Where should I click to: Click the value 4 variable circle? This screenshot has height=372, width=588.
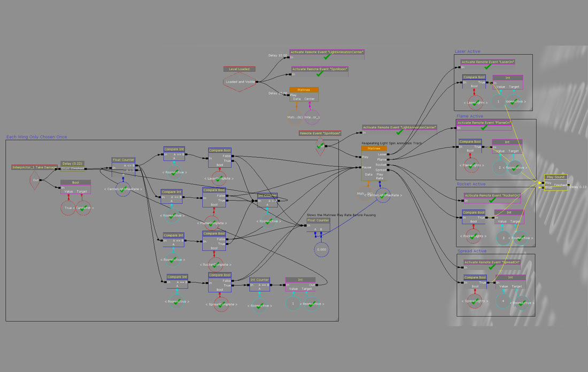503,301
